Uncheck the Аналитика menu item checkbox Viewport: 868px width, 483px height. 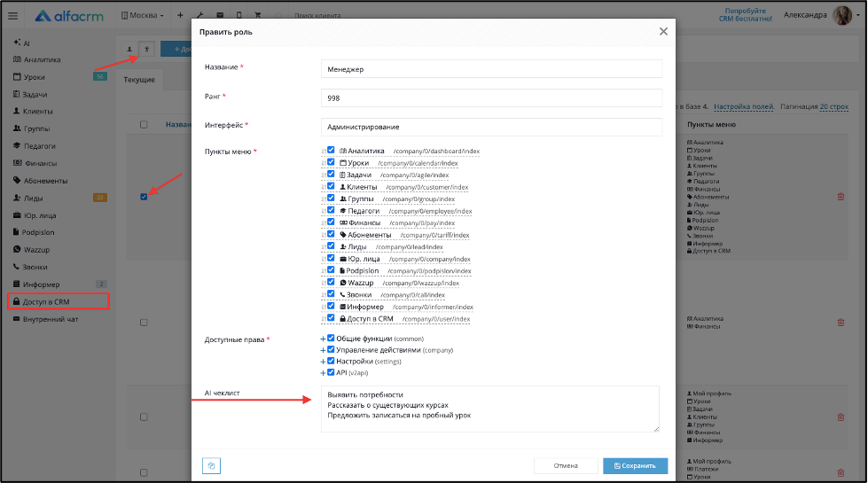(331, 150)
